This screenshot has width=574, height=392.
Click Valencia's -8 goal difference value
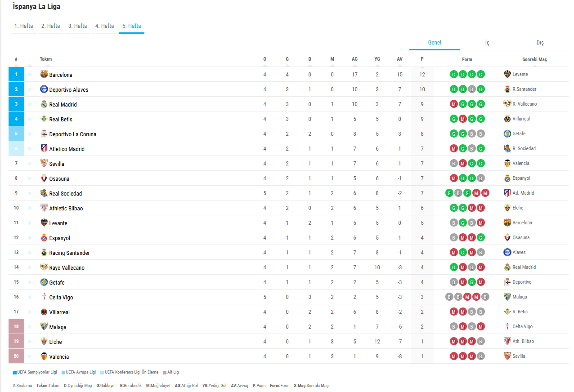pyautogui.click(x=399, y=356)
